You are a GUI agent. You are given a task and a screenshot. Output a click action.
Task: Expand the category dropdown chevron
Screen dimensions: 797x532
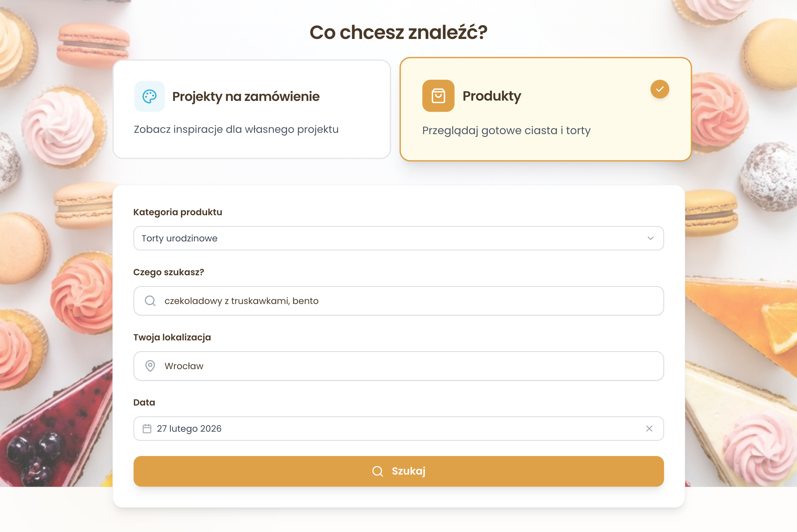point(650,238)
